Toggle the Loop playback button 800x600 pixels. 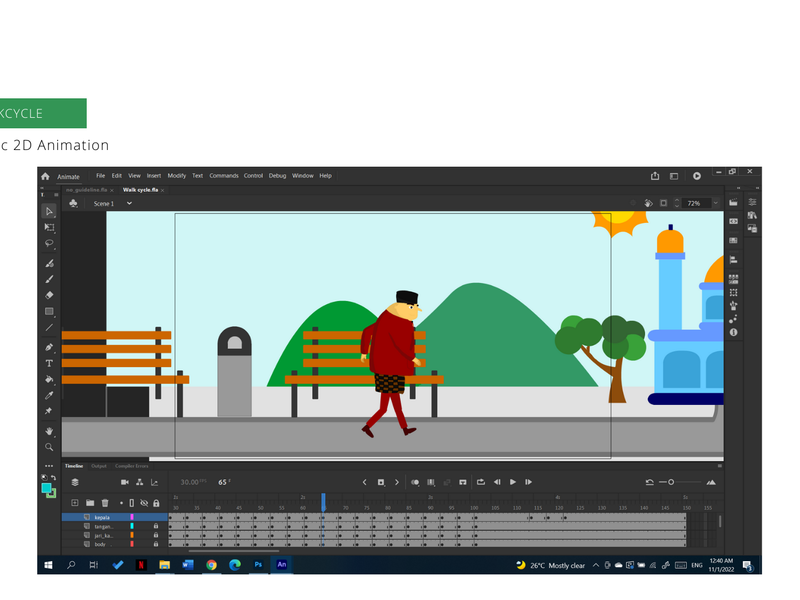(x=481, y=482)
